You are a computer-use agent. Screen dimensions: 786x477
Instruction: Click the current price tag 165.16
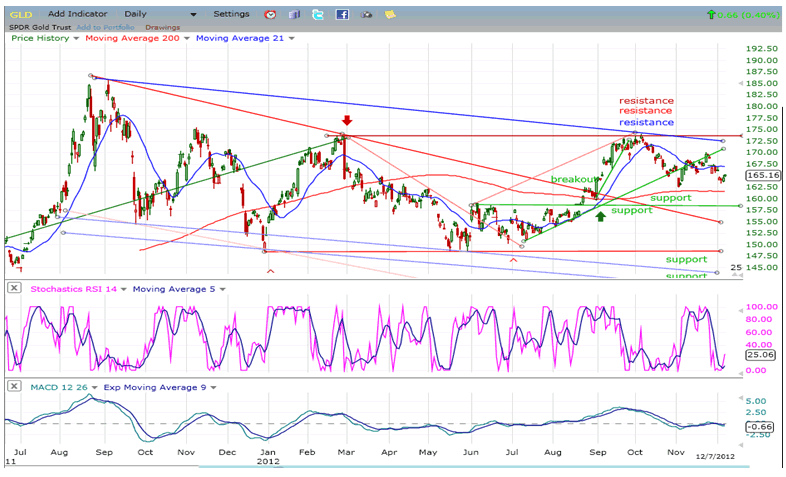pos(763,175)
